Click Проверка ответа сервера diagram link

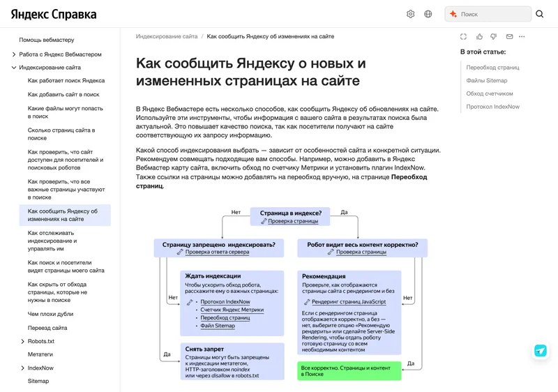coord(217,252)
